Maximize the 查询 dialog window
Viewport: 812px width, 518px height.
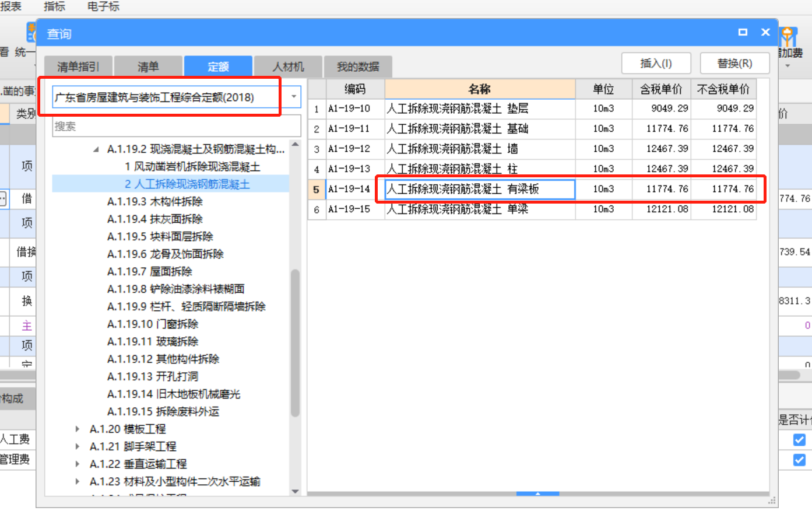[x=743, y=32]
